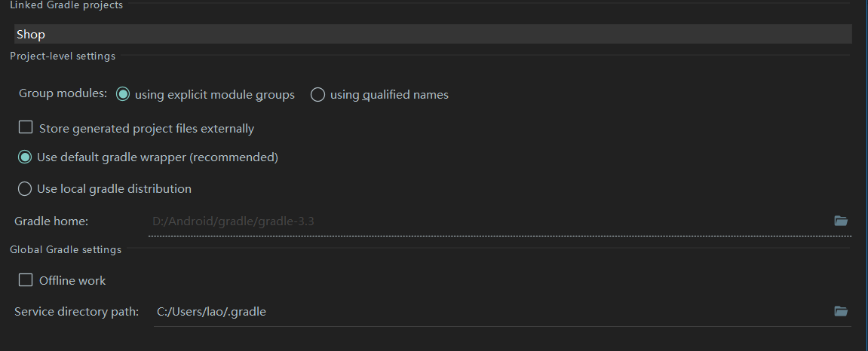Screen dimensions: 868x351
Task: Enable Store generated project files externally checkbox
Action: [26, 128]
